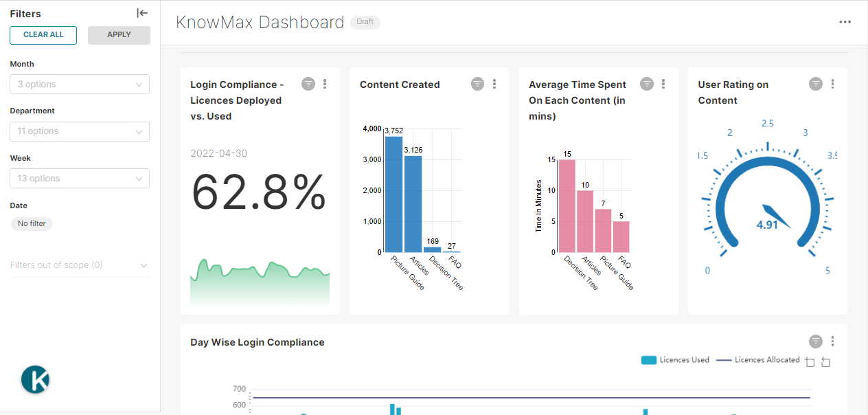868x415 pixels.
Task: Expand Filters out of scope section
Action: pyautogui.click(x=80, y=265)
